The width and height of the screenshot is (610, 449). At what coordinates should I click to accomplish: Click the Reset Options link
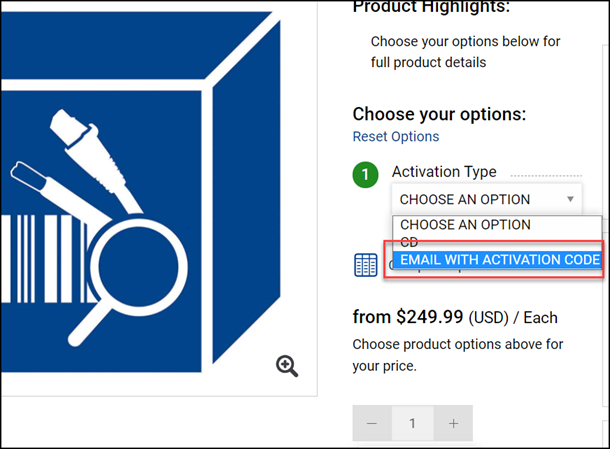(395, 136)
